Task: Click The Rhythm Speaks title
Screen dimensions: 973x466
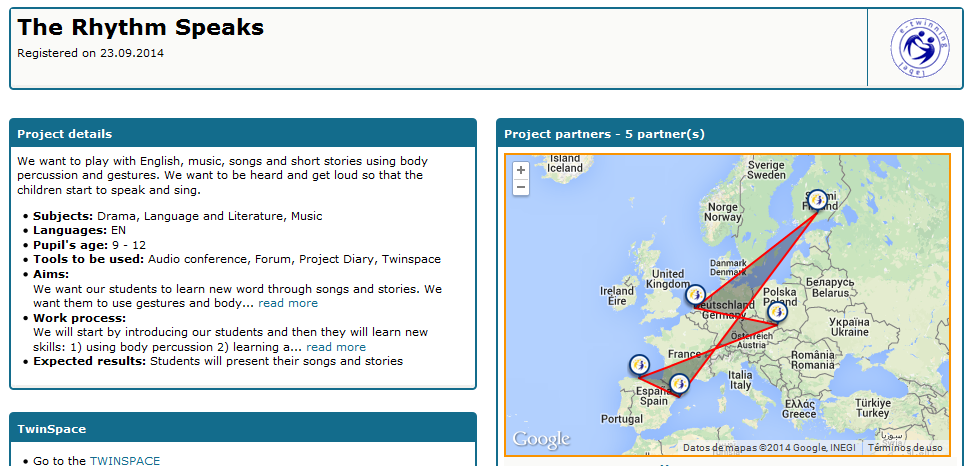Action: click(x=141, y=27)
